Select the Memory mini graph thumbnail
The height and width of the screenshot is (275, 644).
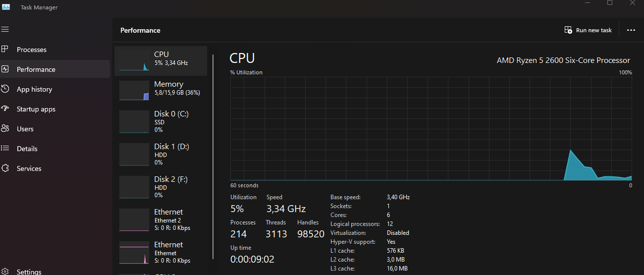pos(134,91)
